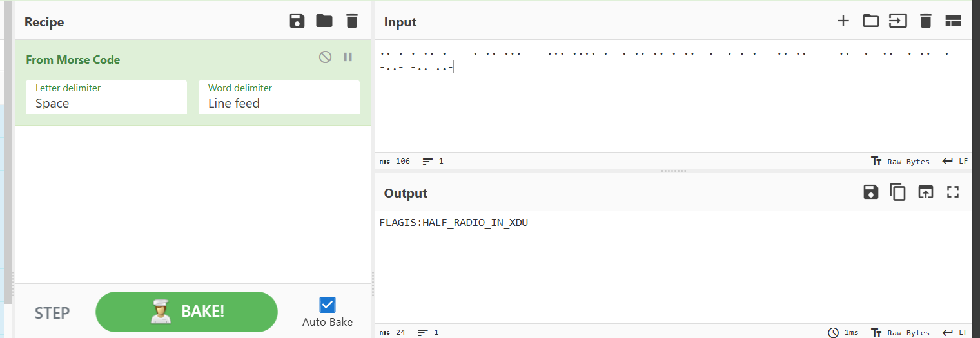The height and width of the screenshot is (338, 980).
Task: Click the STEP button
Action: click(x=52, y=313)
